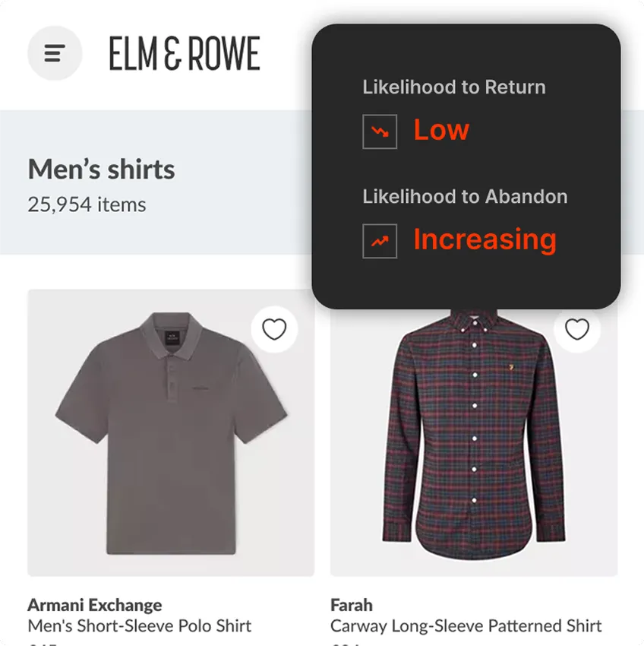The width and height of the screenshot is (644, 646).
Task: Open Carway Long-Sleeve Patterned Shirt title
Action: click(x=466, y=625)
